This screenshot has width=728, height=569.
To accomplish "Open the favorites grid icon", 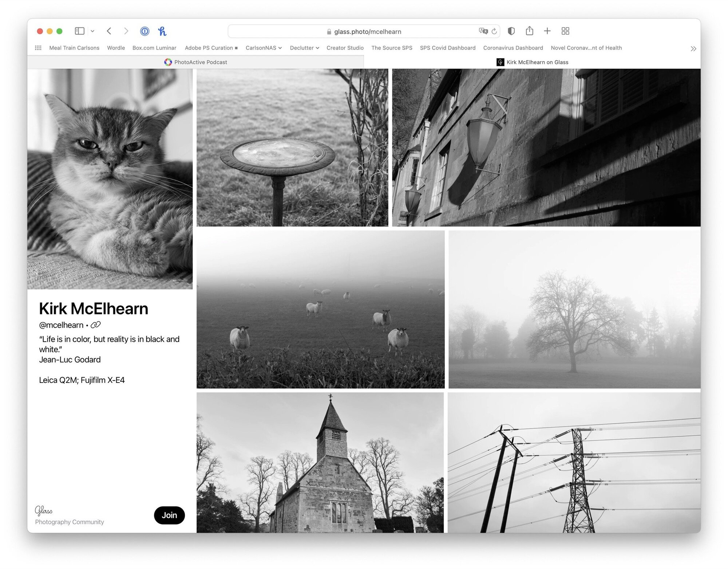I will (x=38, y=48).
